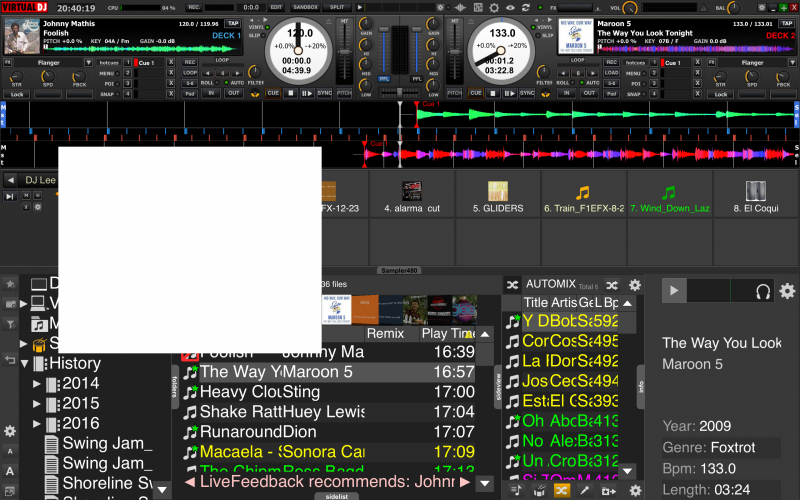Click the SPLIT button
Viewport: 800px width, 500px height.
point(337,7)
